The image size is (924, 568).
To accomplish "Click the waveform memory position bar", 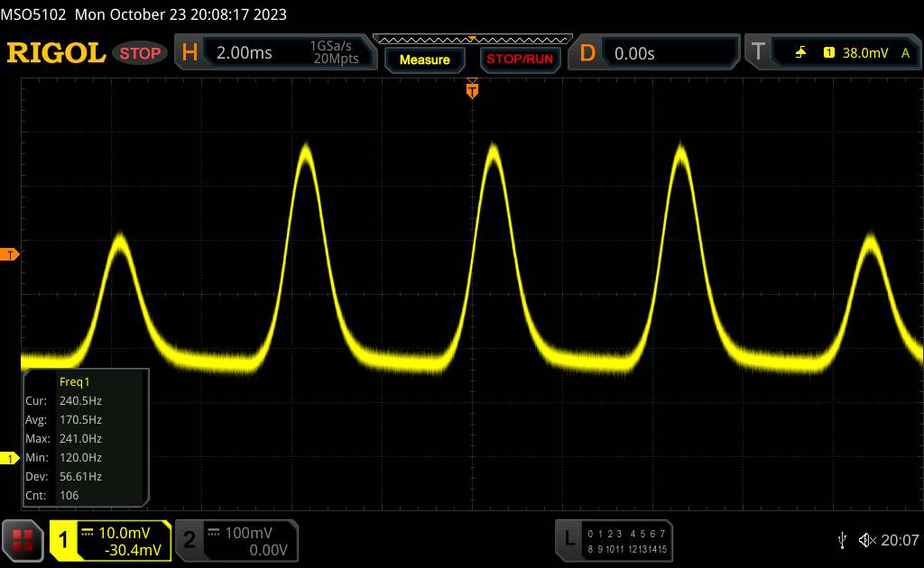I will pos(472,39).
